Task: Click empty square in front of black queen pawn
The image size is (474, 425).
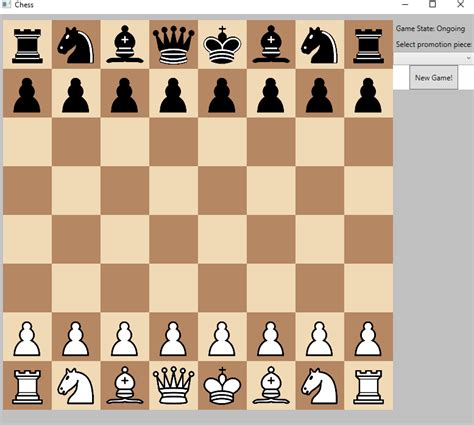Action: pyautogui.click(x=173, y=142)
